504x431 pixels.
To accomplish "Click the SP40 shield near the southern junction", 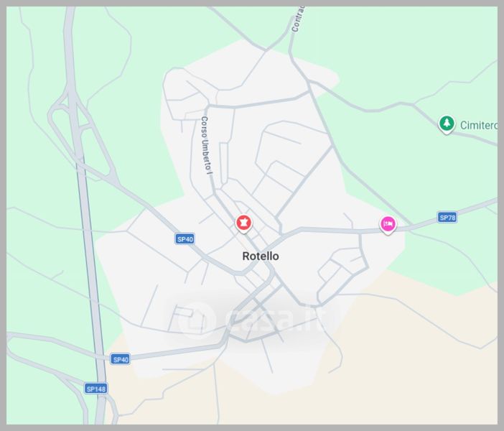I will [121, 359].
